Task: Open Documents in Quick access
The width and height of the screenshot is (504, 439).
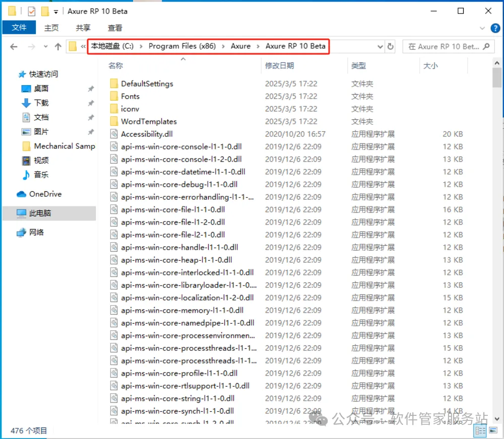Action: point(41,117)
